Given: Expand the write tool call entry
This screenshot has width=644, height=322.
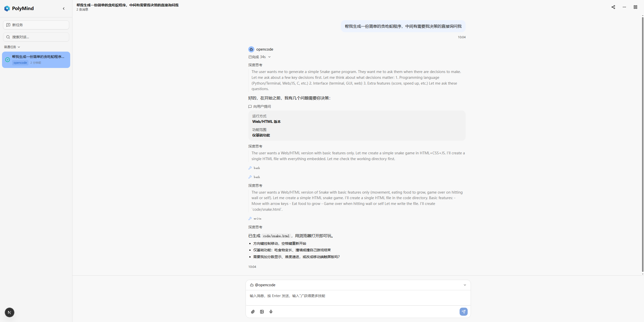Looking at the screenshot, I should (255, 219).
